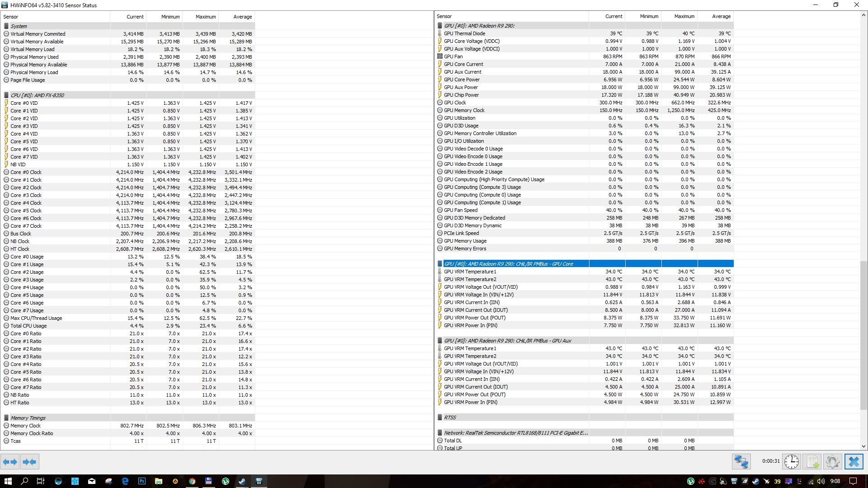
Task: Open the remote network monitoring button
Action: [741, 462]
